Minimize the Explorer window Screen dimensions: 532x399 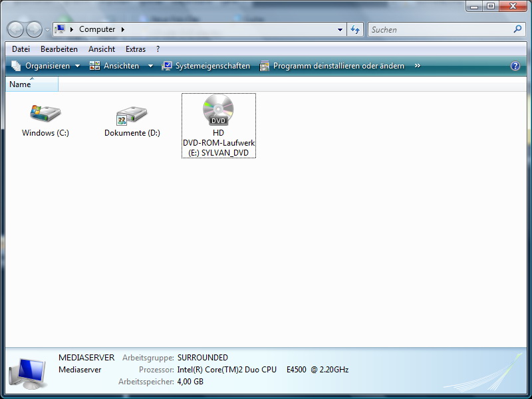(474, 6)
